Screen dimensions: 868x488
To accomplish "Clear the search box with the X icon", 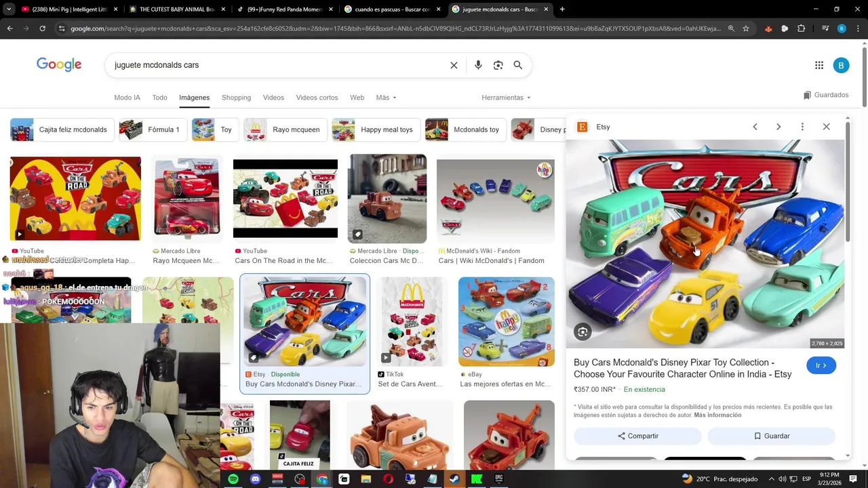I will (x=454, y=65).
